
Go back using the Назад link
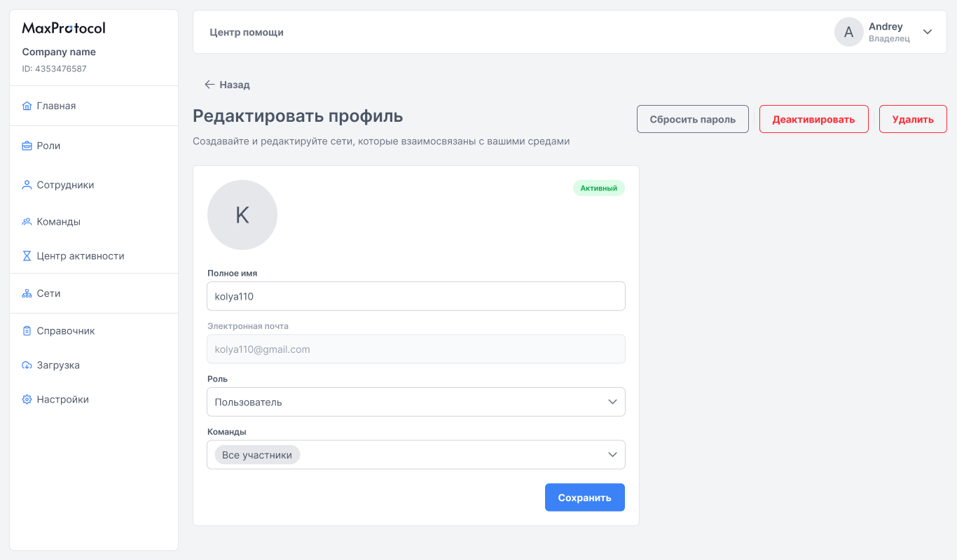pyautogui.click(x=227, y=85)
